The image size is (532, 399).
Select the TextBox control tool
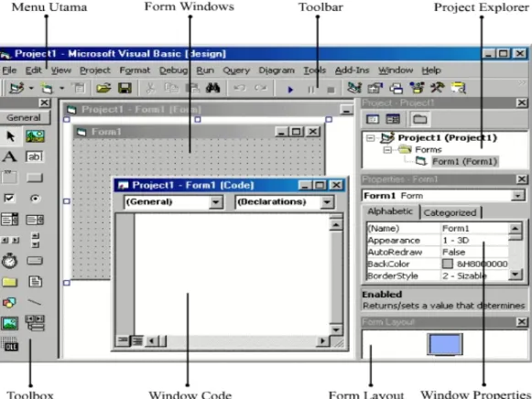click(x=35, y=156)
